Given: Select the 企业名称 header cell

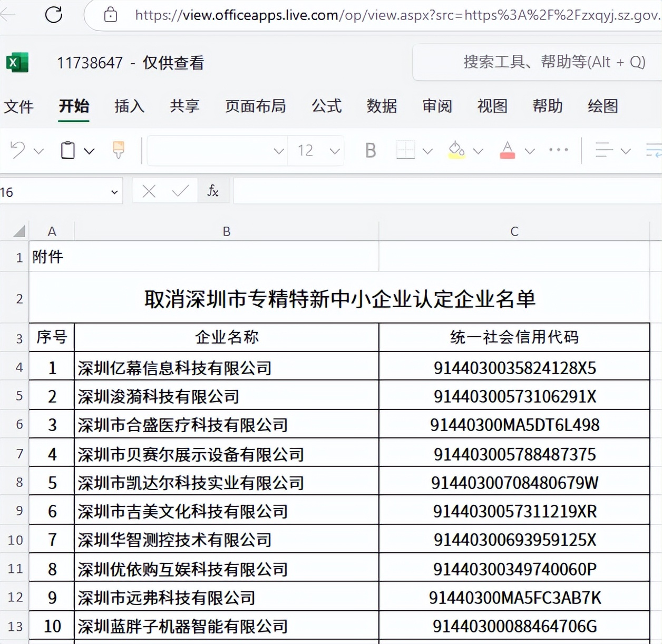Looking at the screenshot, I should [227, 337].
